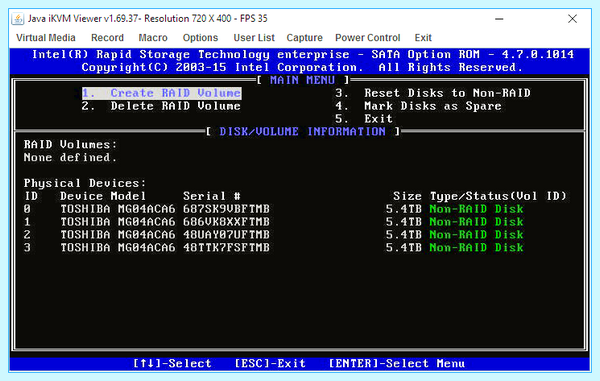This screenshot has width=600, height=381.
Task: Open the User List menu
Action: click(254, 38)
